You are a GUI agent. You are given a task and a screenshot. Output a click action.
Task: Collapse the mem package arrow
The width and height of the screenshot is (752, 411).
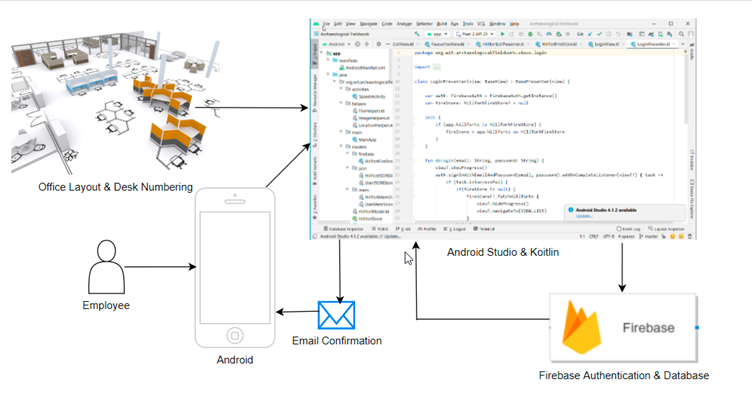tap(347, 189)
